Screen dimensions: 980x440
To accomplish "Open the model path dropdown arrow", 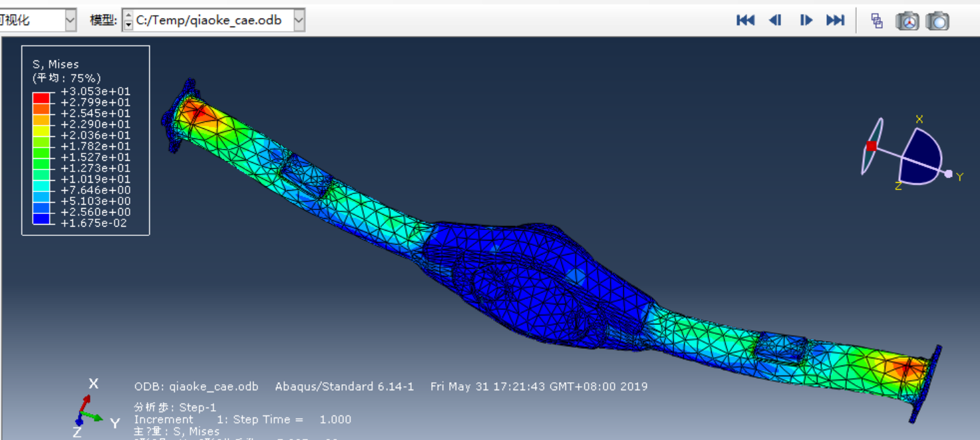I will pyautogui.click(x=299, y=21).
